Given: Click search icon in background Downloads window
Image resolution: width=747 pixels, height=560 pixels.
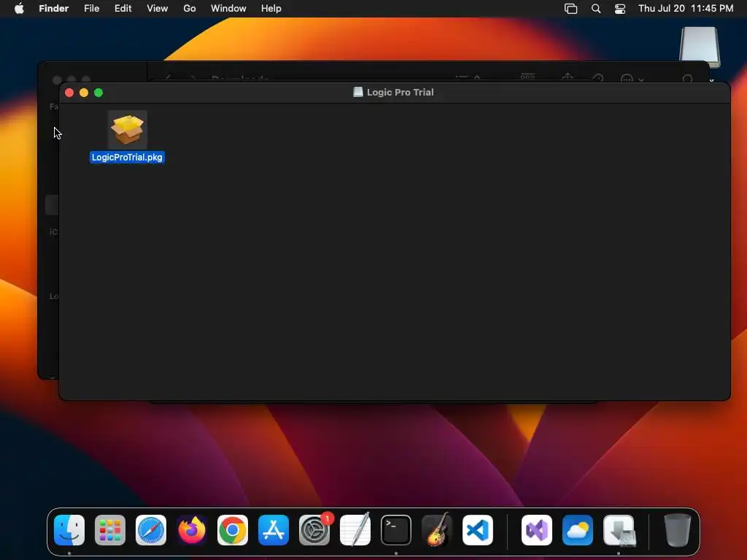Looking at the screenshot, I should 687,79.
